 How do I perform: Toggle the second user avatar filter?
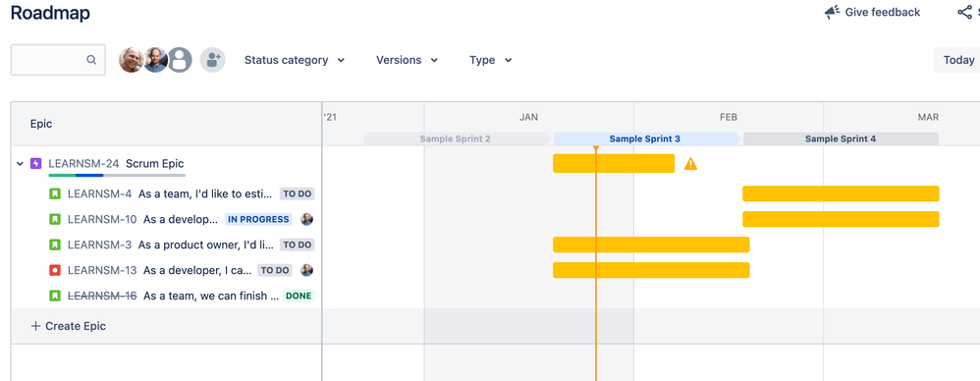155,60
